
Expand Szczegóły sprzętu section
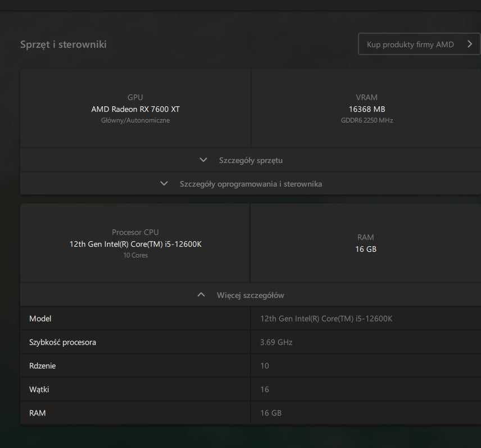tap(250, 160)
